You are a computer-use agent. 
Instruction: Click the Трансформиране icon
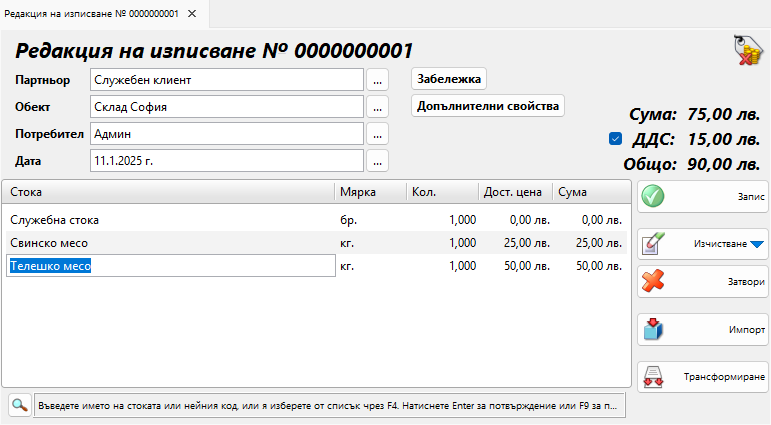[653, 377]
